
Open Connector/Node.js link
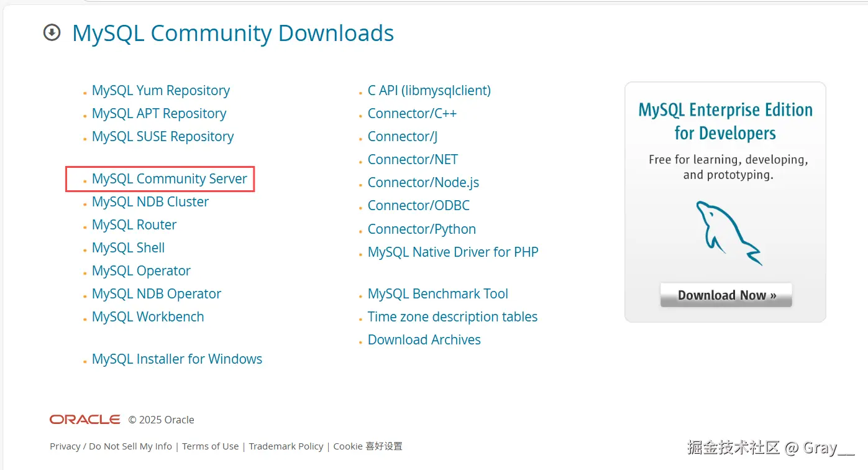pos(423,183)
